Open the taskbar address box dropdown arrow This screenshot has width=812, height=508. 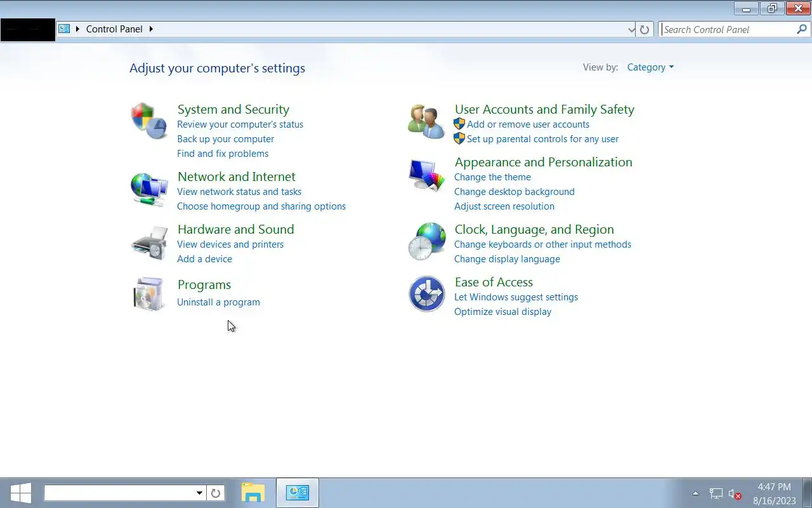(x=199, y=493)
